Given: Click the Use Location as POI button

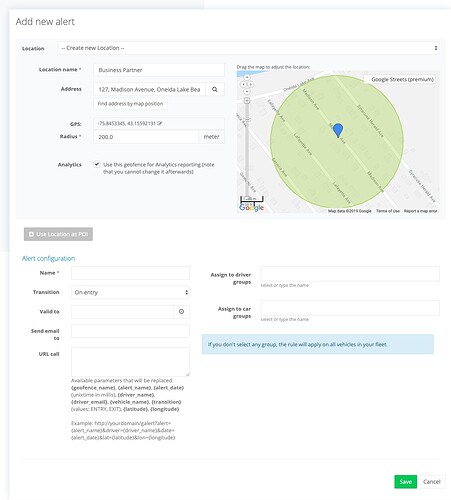Looking at the screenshot, I should (x=58, y=234).
